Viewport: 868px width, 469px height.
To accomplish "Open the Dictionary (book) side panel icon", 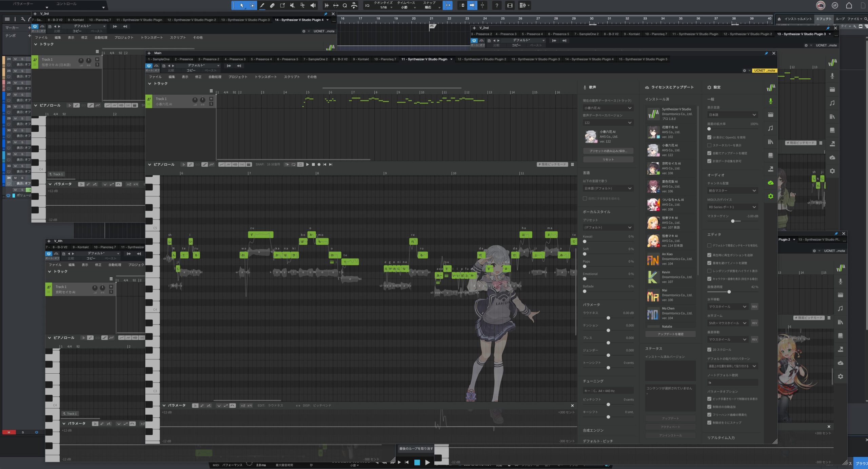I will click(x=770, y=155).
